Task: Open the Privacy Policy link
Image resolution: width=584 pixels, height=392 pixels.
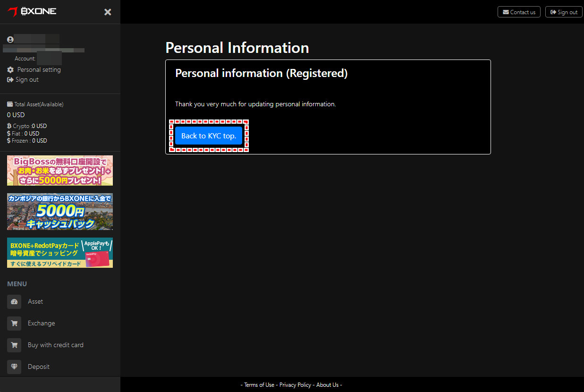Action: tap(295, 385)
